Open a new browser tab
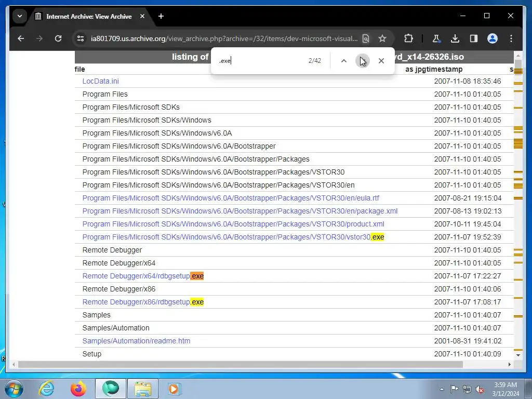Viewport: 532px width, 399px height. (x=161, y=16)
